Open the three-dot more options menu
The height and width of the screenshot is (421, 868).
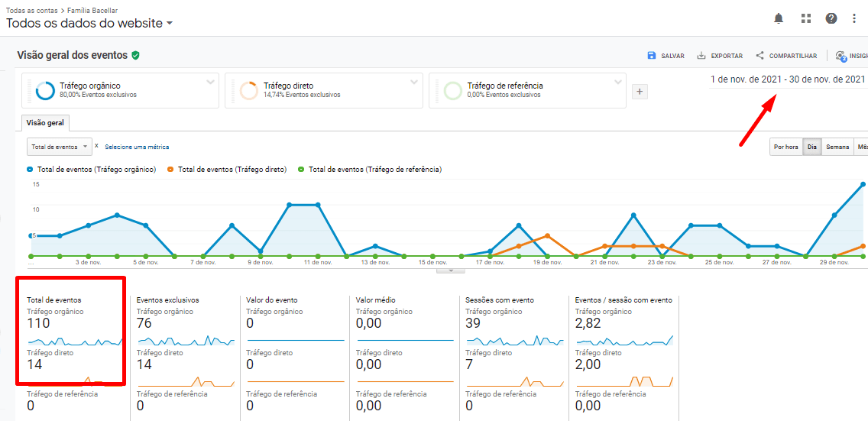tap(854, 18)
